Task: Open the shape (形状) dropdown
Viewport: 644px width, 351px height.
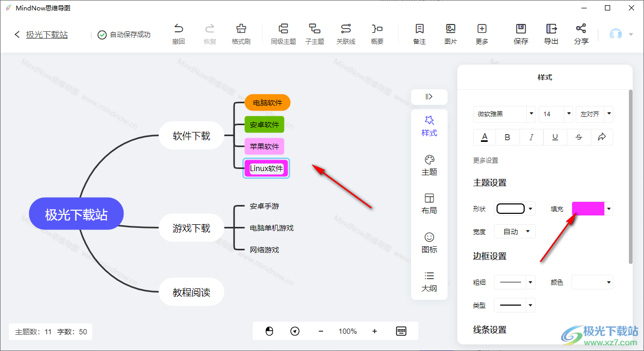Action: pos(515,209)
